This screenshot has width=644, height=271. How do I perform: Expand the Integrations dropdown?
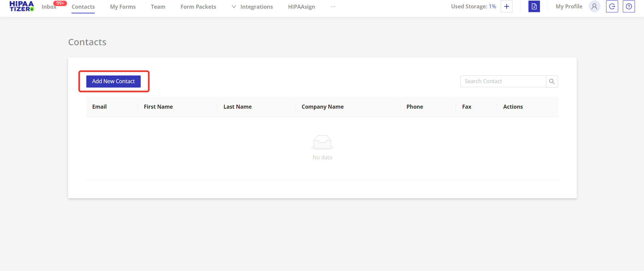tap(252, 7)
